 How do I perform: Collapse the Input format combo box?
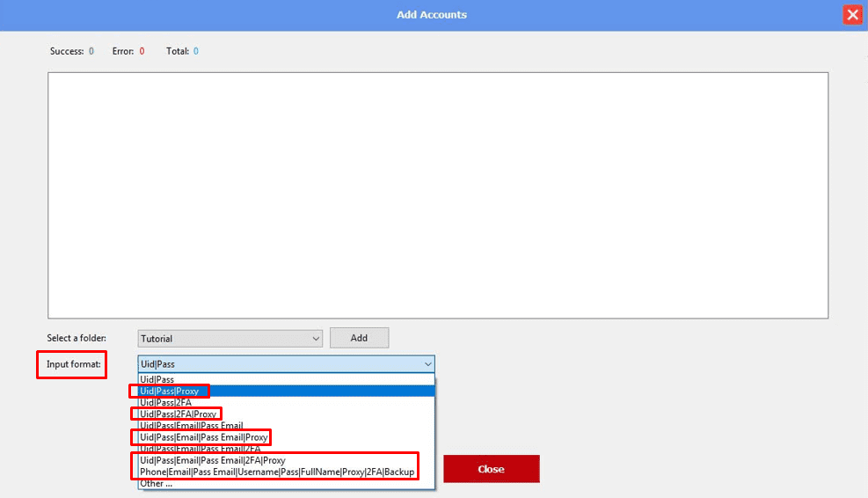(427, 364)
